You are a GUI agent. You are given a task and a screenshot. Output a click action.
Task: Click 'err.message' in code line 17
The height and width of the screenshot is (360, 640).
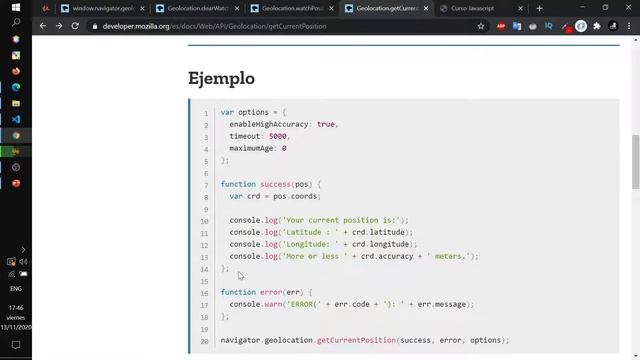click(x=442, y=304)
